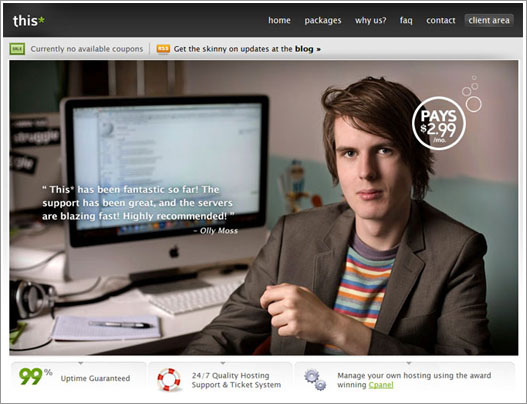Open the client area button
The image size is (527, 404).
coord(489,20)
